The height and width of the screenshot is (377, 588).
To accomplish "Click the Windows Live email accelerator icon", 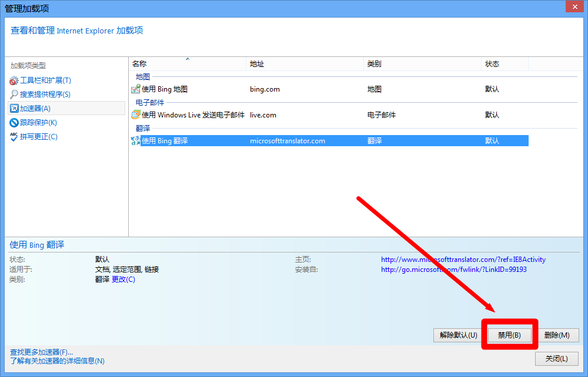I will click(x=135, y=115).
